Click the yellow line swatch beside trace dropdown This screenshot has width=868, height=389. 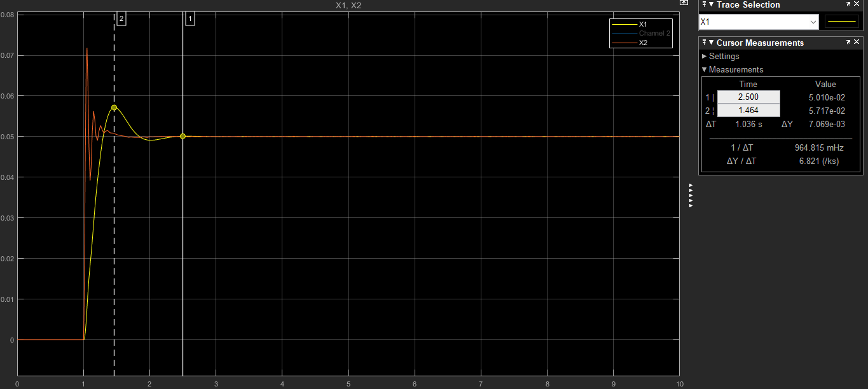841,22
